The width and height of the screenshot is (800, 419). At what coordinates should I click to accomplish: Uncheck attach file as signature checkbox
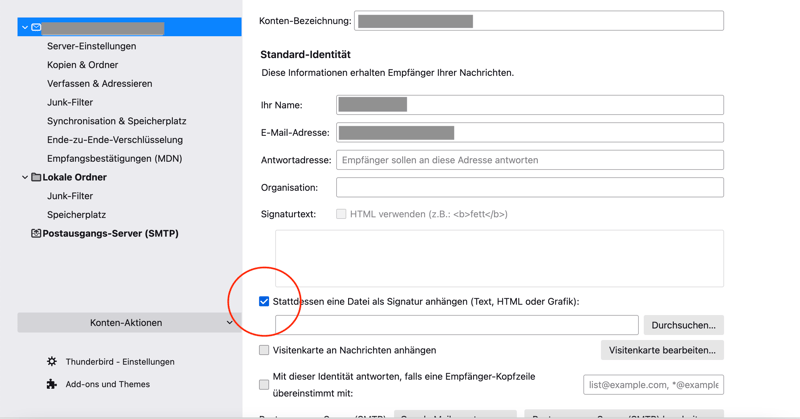264,302
